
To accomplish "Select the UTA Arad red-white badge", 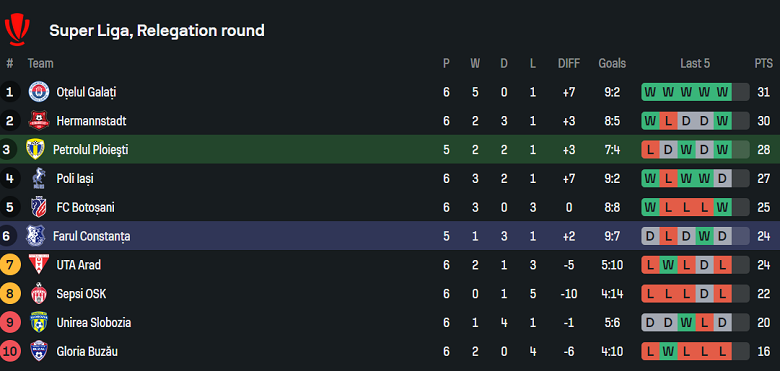I will tap(39, 265).
